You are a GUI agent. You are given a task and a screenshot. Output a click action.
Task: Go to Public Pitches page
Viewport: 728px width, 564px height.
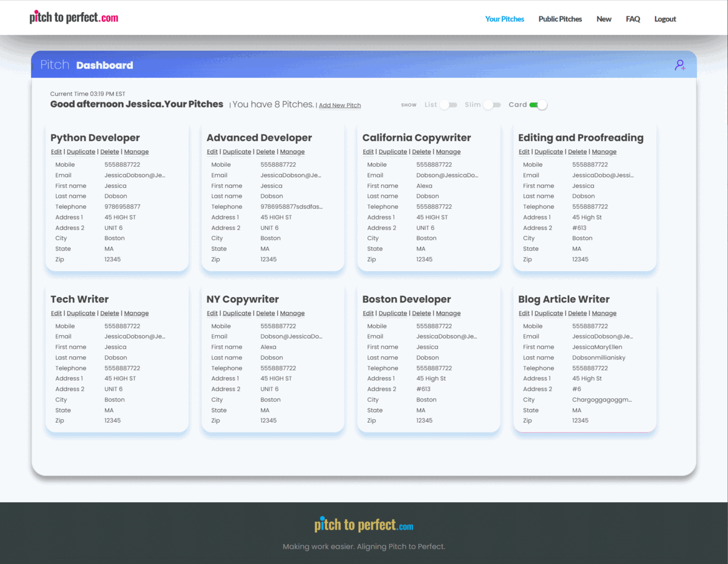560,19
